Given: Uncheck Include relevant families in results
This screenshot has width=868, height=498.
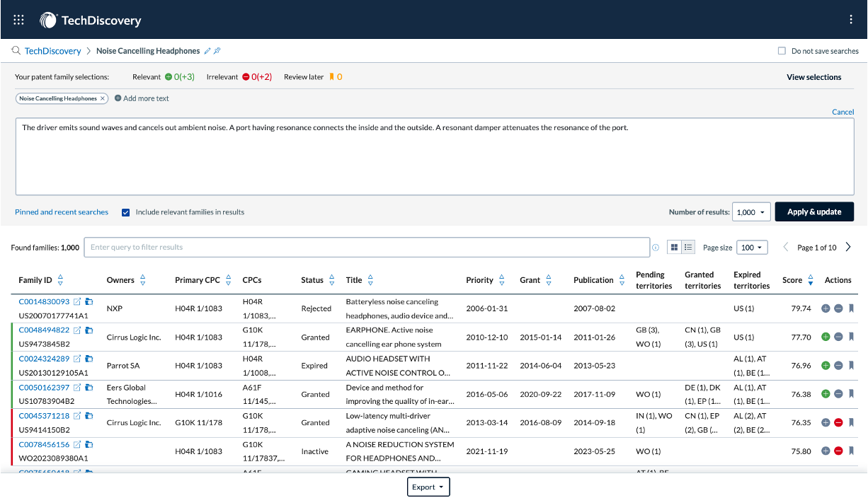Looking at the screenshot, I should pos(126,212).
